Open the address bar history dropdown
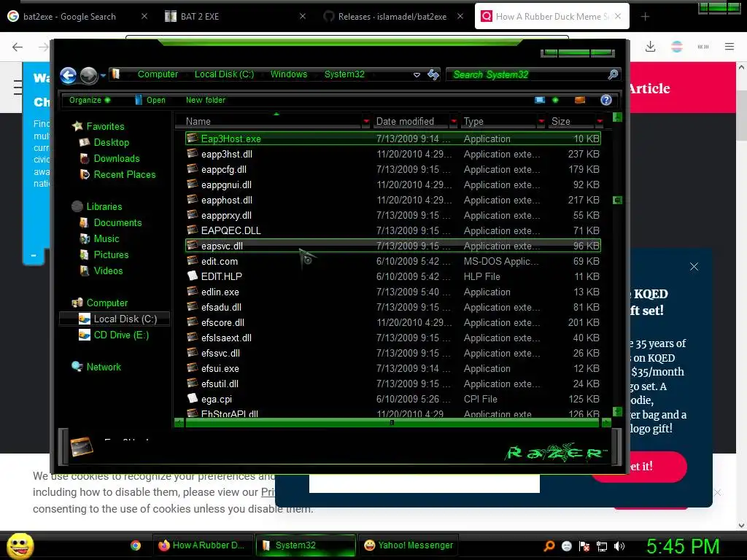Screen dimensions: 747x560 point(417,75)
